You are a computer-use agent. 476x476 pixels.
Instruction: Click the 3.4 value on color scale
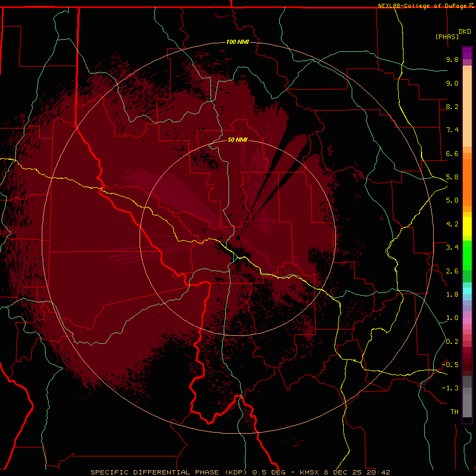click(452, 248)
